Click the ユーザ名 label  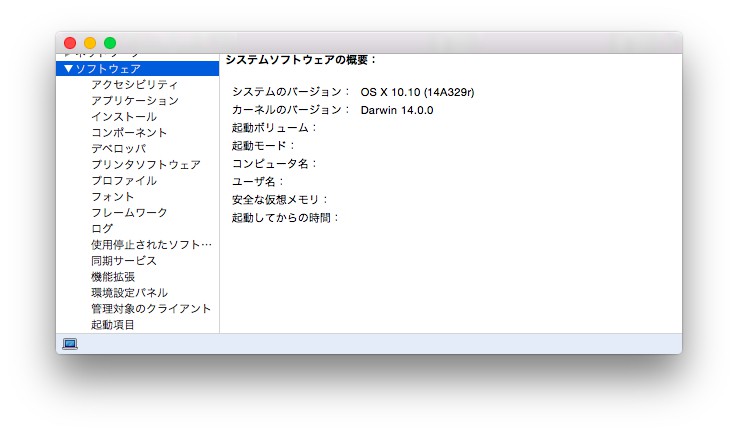pyautogui.click(x=257, y=182)
